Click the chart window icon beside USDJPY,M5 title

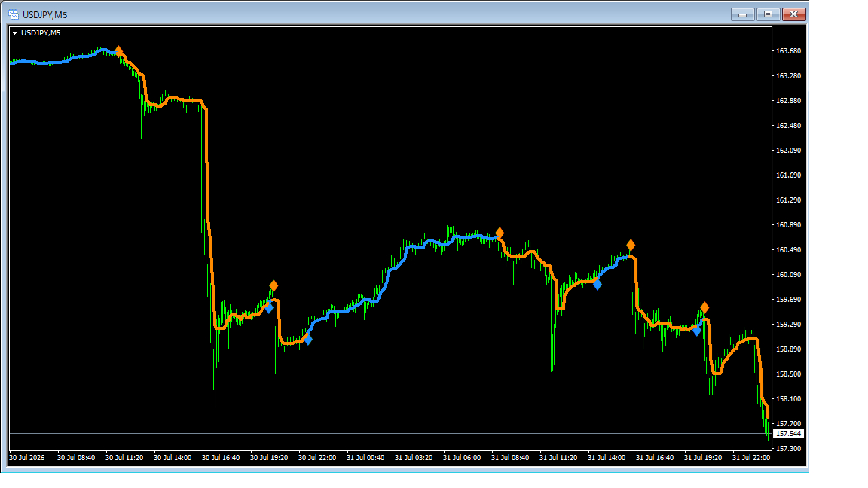(x=14, y=14)
